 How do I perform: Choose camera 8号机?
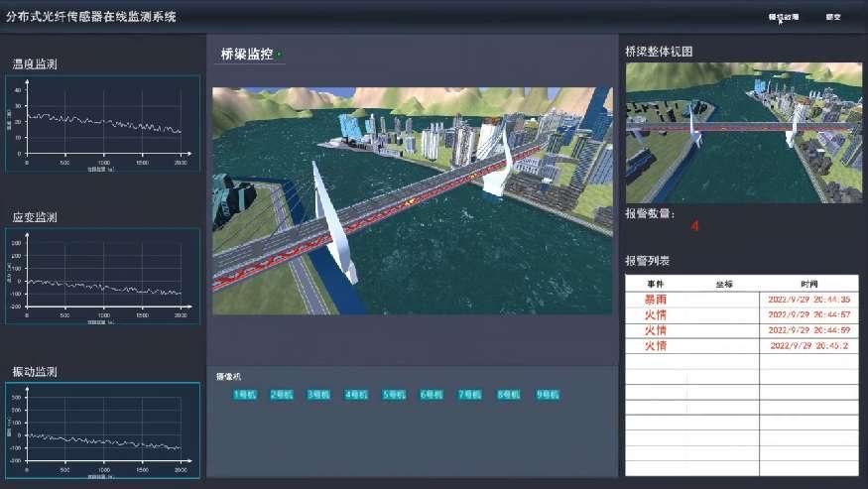(509, 395)
